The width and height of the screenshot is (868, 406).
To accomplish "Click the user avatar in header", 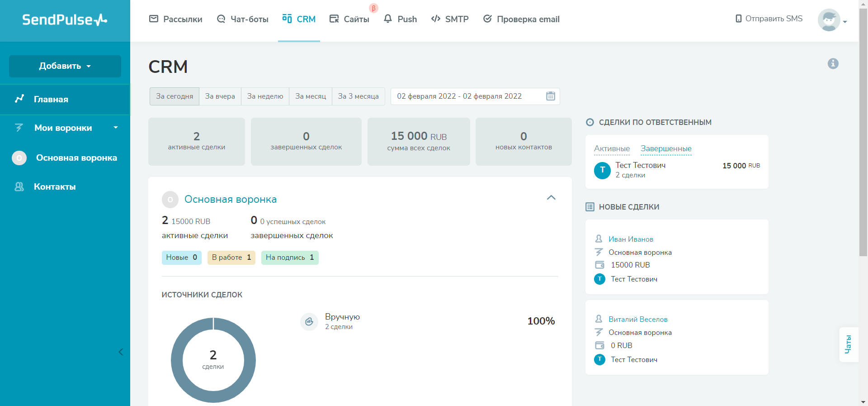I will pyautogui.click(x=829, y=20).
